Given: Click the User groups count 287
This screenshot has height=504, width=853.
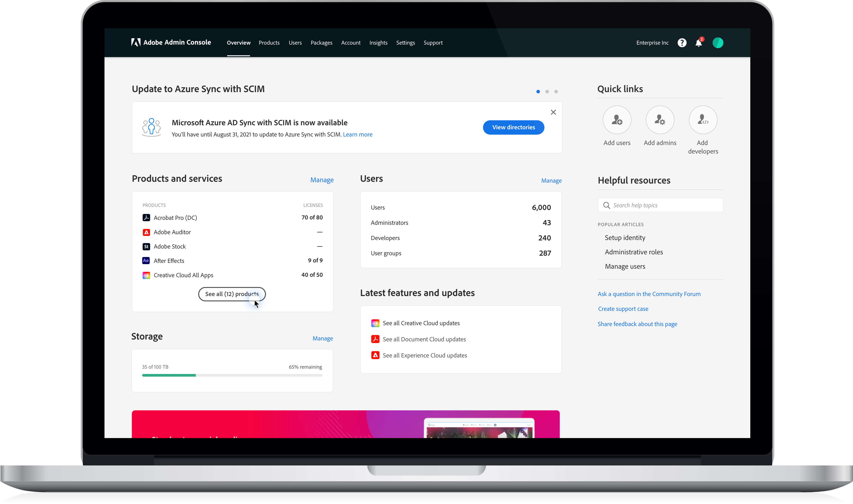Looking at the screenshot, I should tap(545, 253).
